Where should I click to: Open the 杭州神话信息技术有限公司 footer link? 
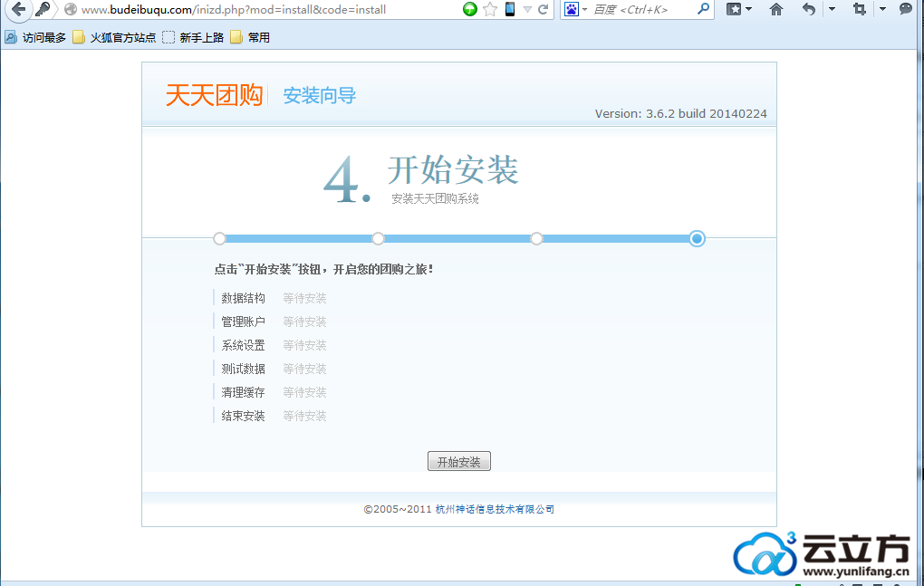[495, 509]
